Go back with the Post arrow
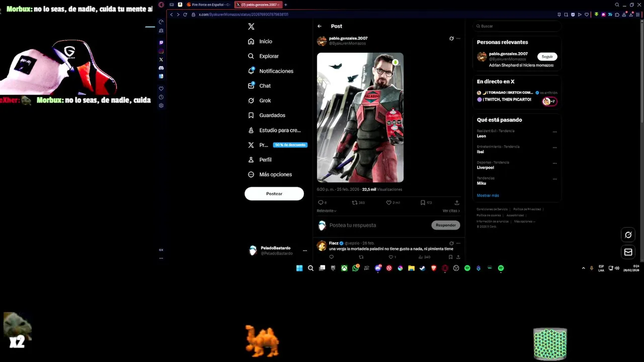Viewport: 644px width, 362px height. (319, 26)
